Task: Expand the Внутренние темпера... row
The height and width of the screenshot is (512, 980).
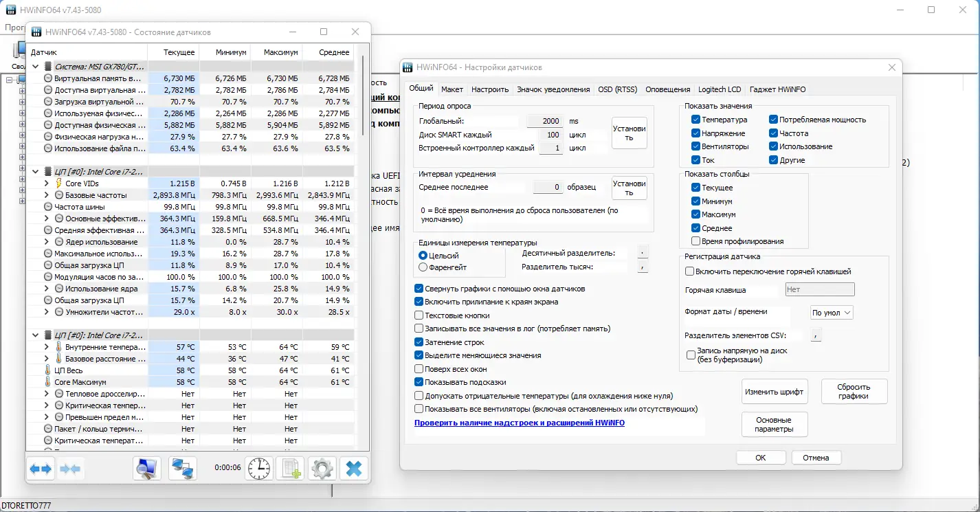Action: 47,347
